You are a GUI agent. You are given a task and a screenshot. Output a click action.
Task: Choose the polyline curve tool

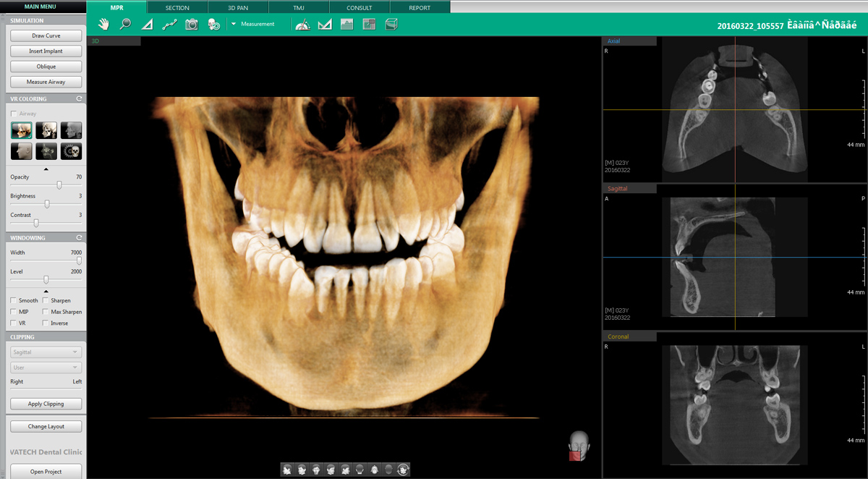(x=169, y=23)
